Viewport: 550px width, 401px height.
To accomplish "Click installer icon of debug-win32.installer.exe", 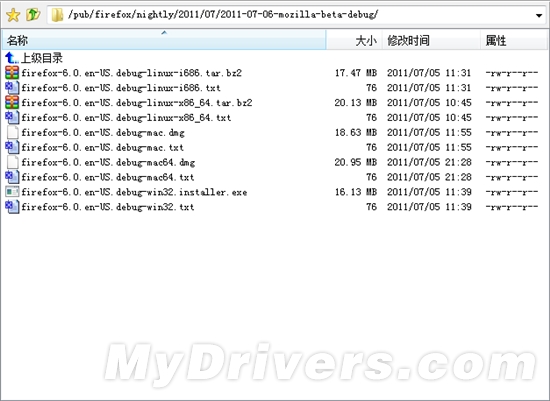I will (12, 192).
